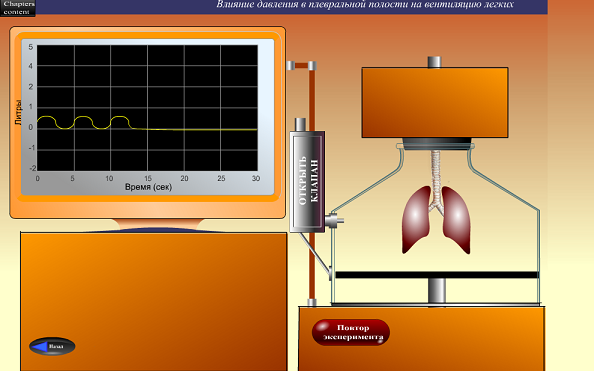
Task: Open the valve with ОТКРЫТЬ КЛАПАН button
Action: tap(307, 182)
